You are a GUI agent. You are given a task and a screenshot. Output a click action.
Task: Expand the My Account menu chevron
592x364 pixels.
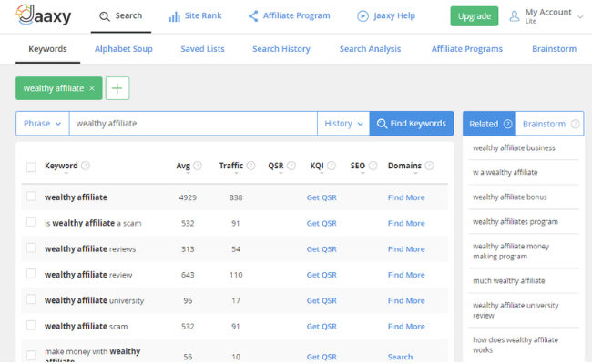click(581, 16)
